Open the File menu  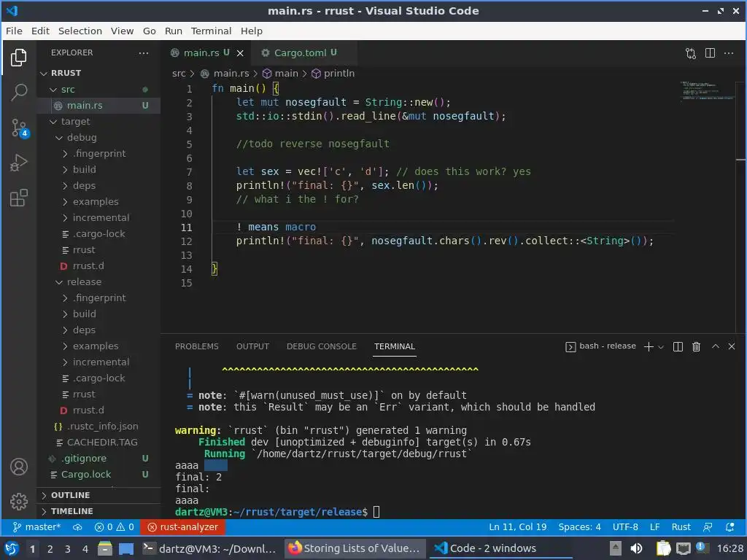click(x=14, y=31)
